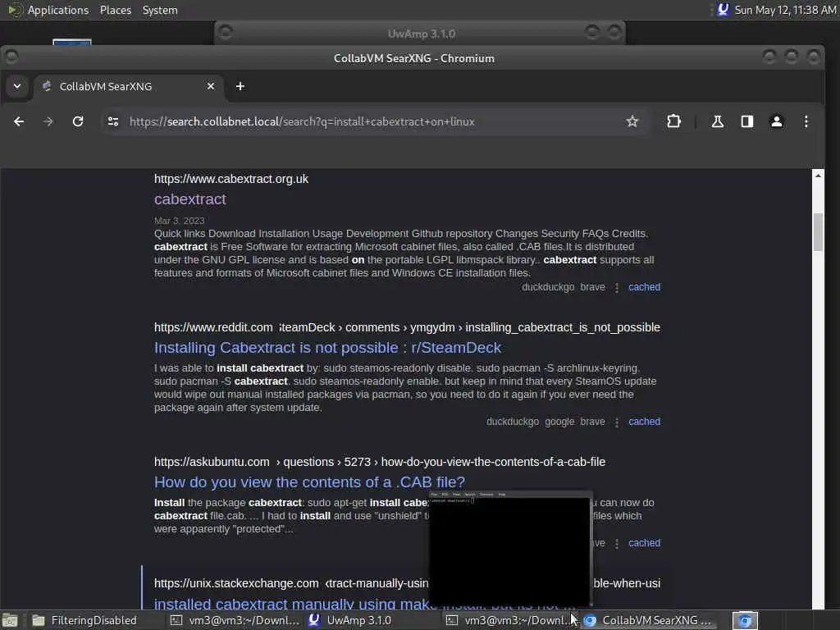Image resolution: width=840 pixels, height=630 pixels.
Task: Reload the SearXNG page
Action: (78, 121)
